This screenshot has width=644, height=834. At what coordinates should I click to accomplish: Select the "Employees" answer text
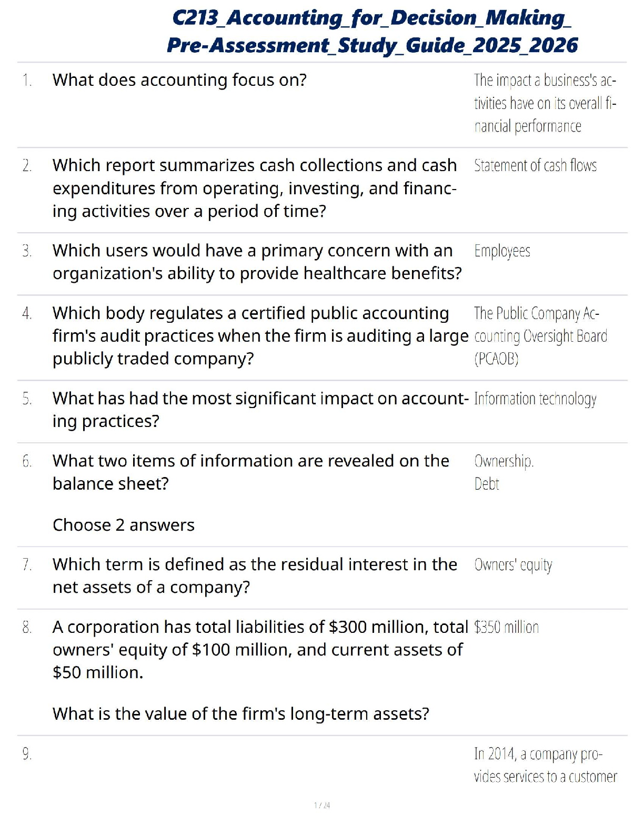[502, 251]
